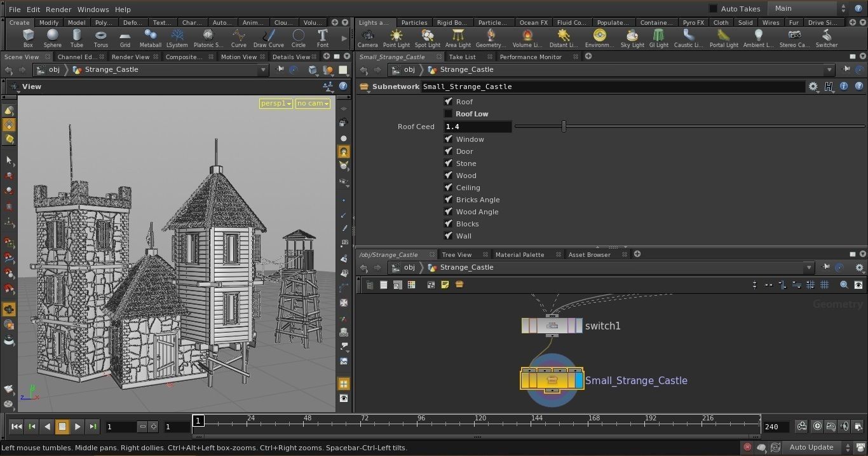Select the LSystem shelf tool
This screenshot has width=868, height=456.
pos(177,38)
